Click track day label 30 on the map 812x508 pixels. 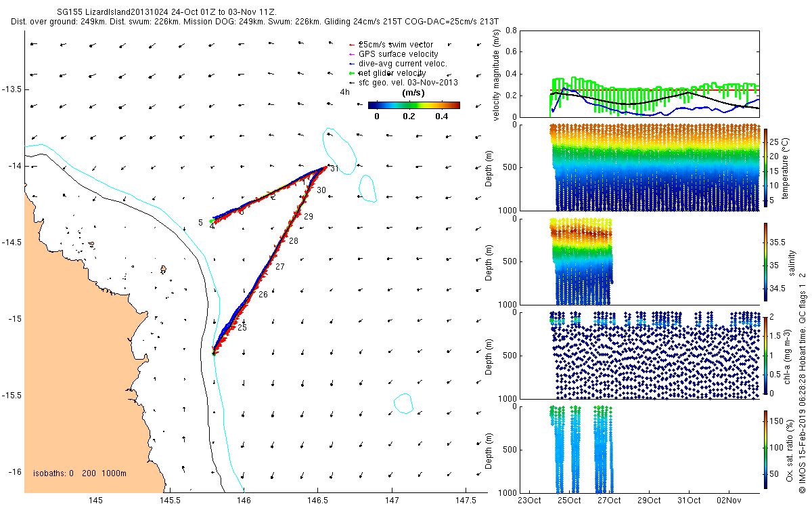(x=321, y=190)
